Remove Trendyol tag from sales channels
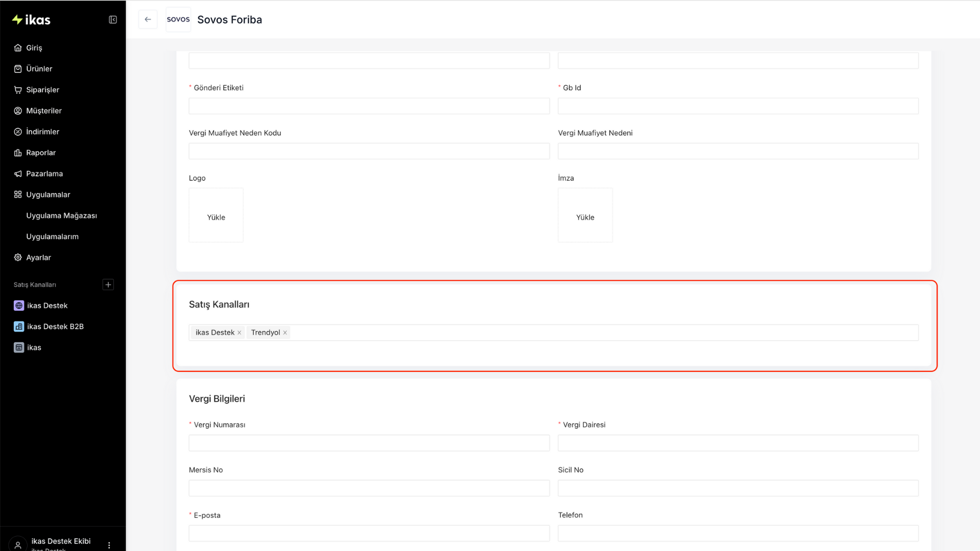 click(285, 333)
